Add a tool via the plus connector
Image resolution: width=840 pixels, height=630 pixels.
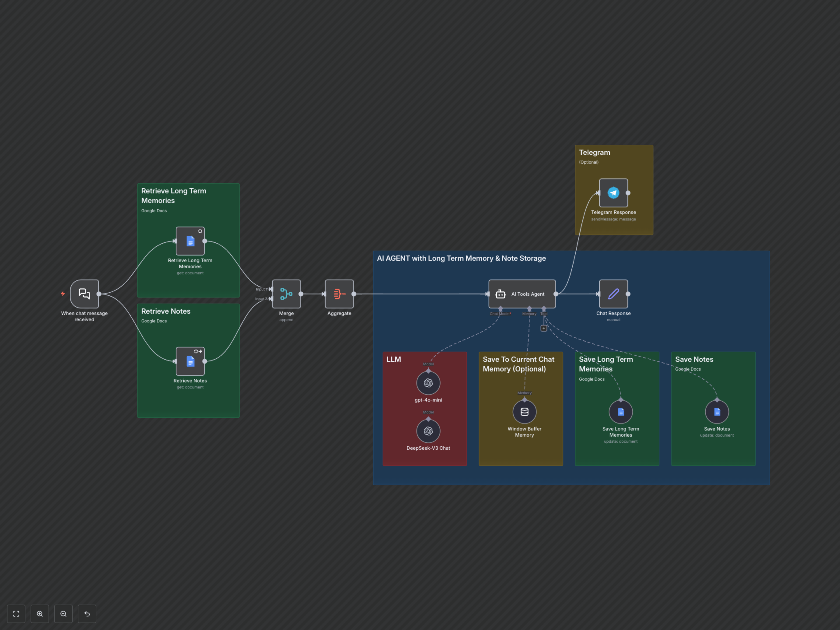(543, 328)
